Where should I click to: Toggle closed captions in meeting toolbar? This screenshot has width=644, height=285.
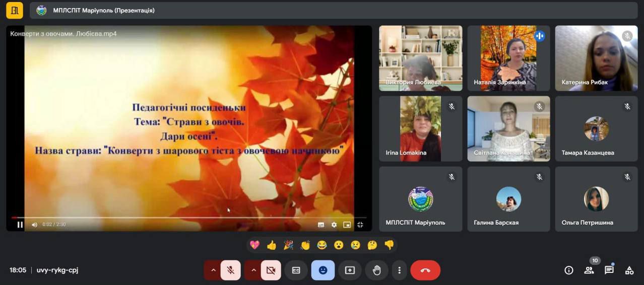click(x=296, y=270)
